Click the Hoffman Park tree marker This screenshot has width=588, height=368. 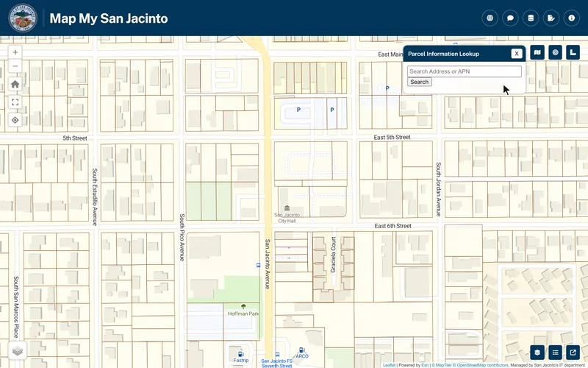[x=243, y=307]
